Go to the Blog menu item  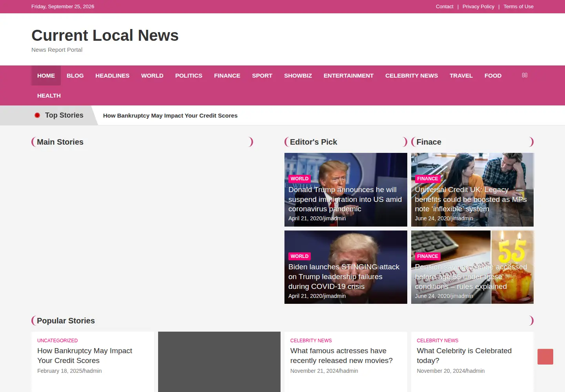point(75,76)
